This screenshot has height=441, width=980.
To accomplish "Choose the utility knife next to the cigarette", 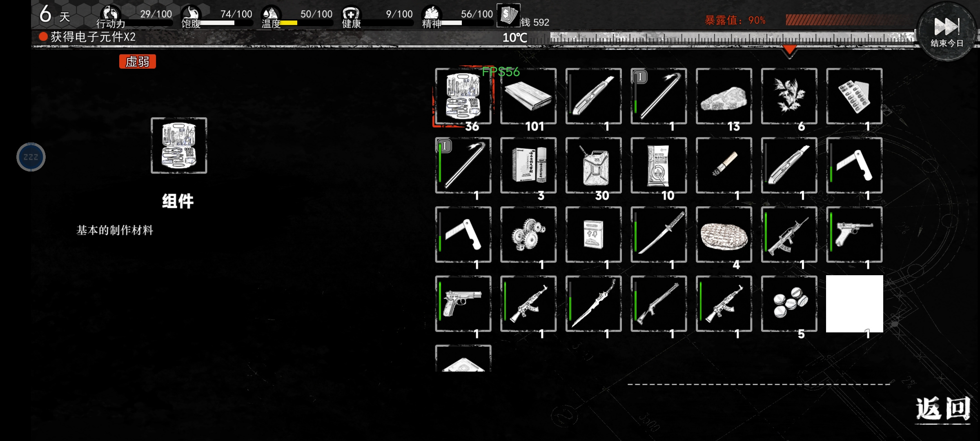I will [789, 165].
